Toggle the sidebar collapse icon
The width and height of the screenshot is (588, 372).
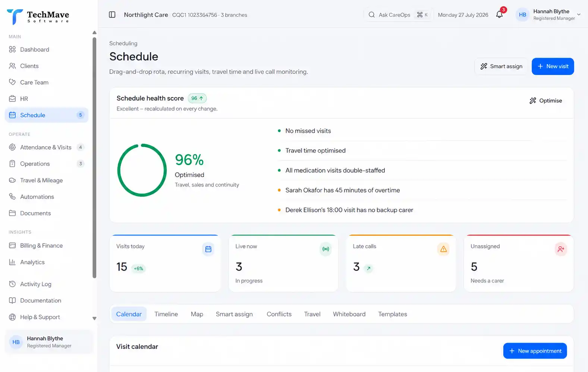[x=112, y=15]
